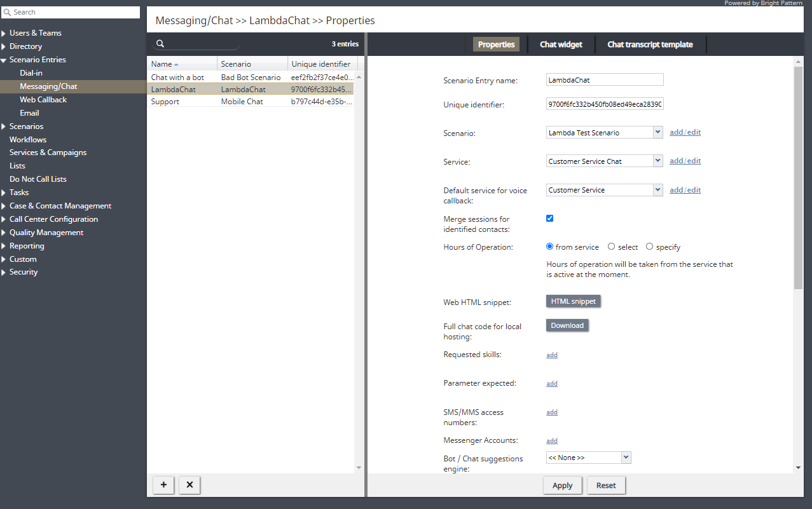Click the Scenario Entry name field
The height and width of the screenshot is (509, 812).
click(x=605, y=79)
